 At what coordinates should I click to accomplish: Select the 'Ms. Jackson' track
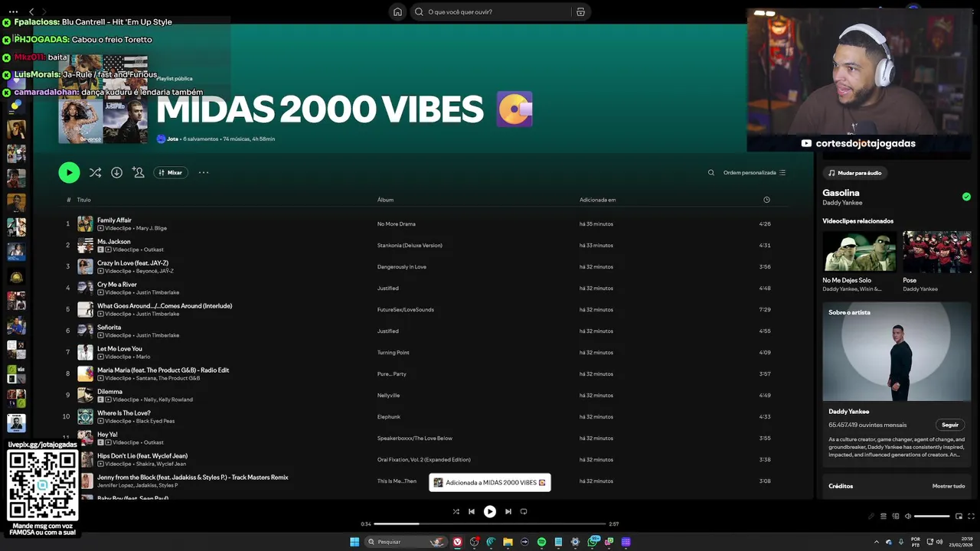click(x=113, y=242)
